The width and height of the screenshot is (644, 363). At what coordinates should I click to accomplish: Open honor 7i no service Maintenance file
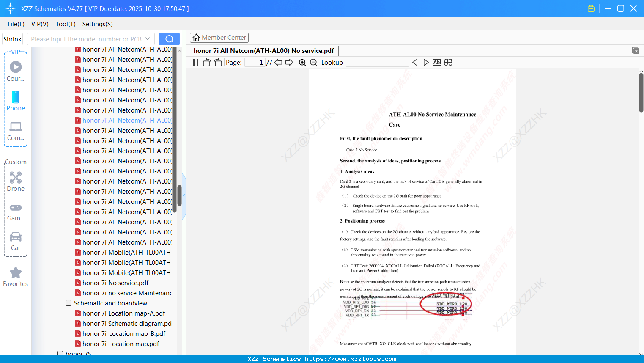[123, 293]
